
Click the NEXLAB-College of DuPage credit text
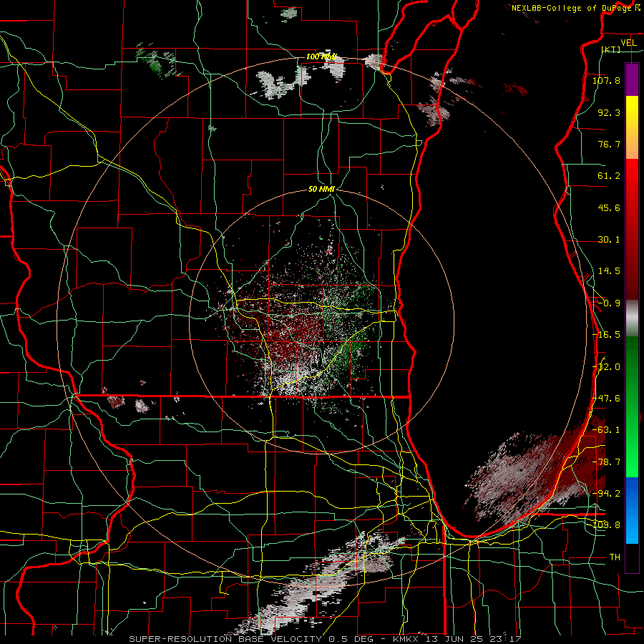pos(576,8)
